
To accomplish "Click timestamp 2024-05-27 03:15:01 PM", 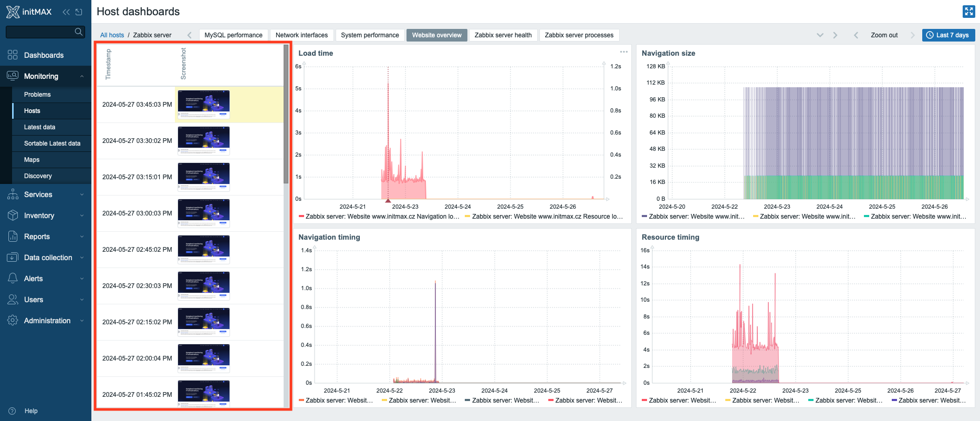I will [137, 177].
